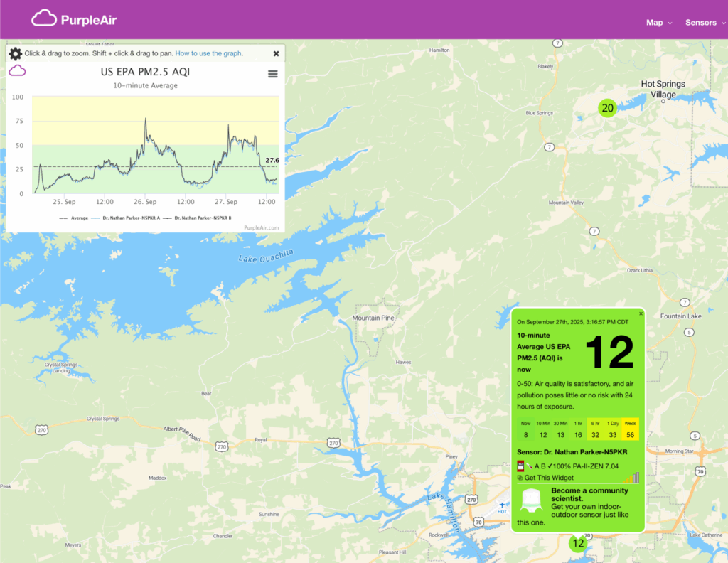Expand the Sensors dropdown menu
Viewport: 728px width, 563px height.
[705, 23]
